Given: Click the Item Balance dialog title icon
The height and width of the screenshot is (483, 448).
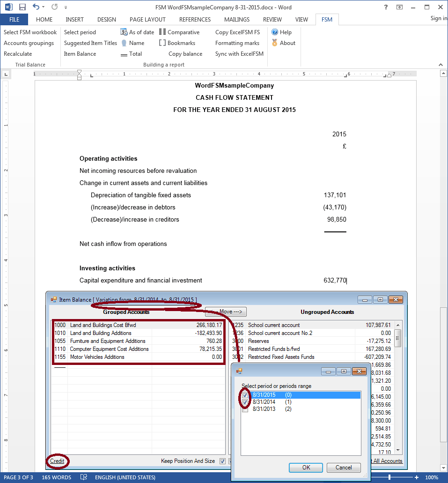Looking at the screenshot, I should pos(53,299).
